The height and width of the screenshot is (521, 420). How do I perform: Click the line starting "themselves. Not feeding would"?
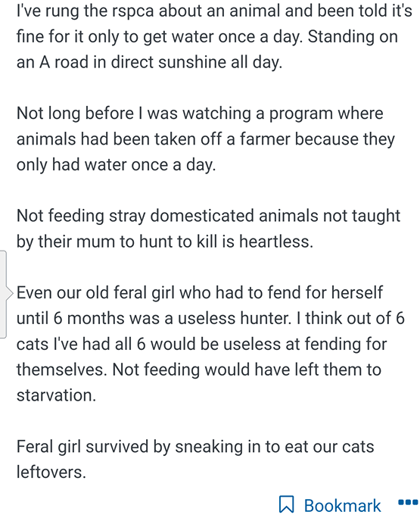click(x=198, y=370)
